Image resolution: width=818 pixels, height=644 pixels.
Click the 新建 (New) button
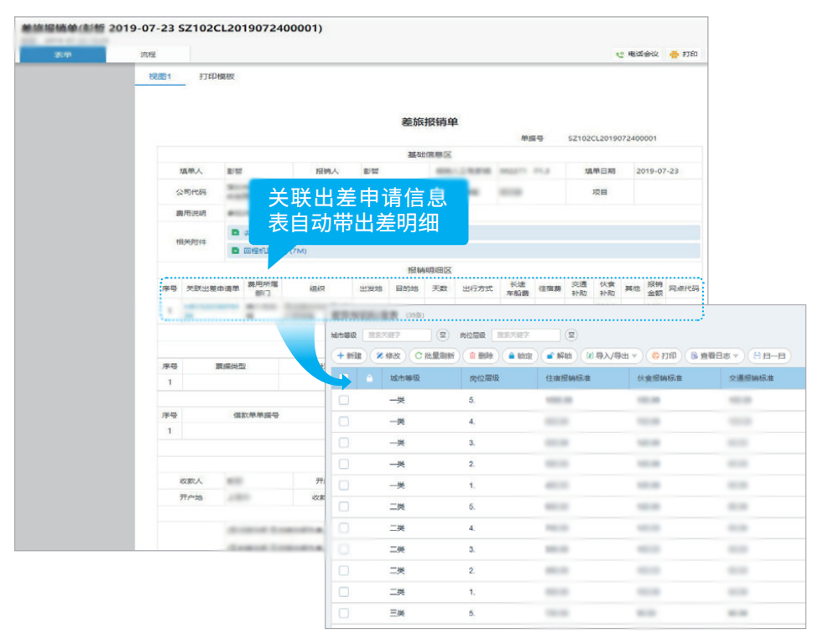(348, 356)
